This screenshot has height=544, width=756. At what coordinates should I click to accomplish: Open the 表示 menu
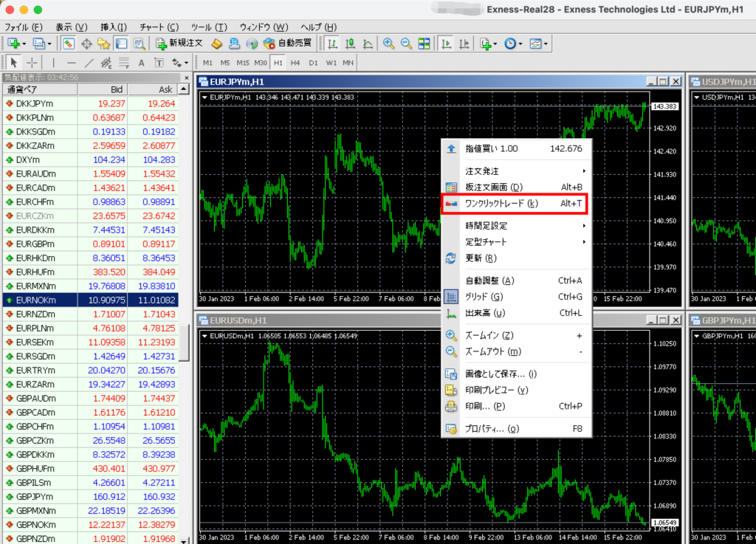coord(72,27)
